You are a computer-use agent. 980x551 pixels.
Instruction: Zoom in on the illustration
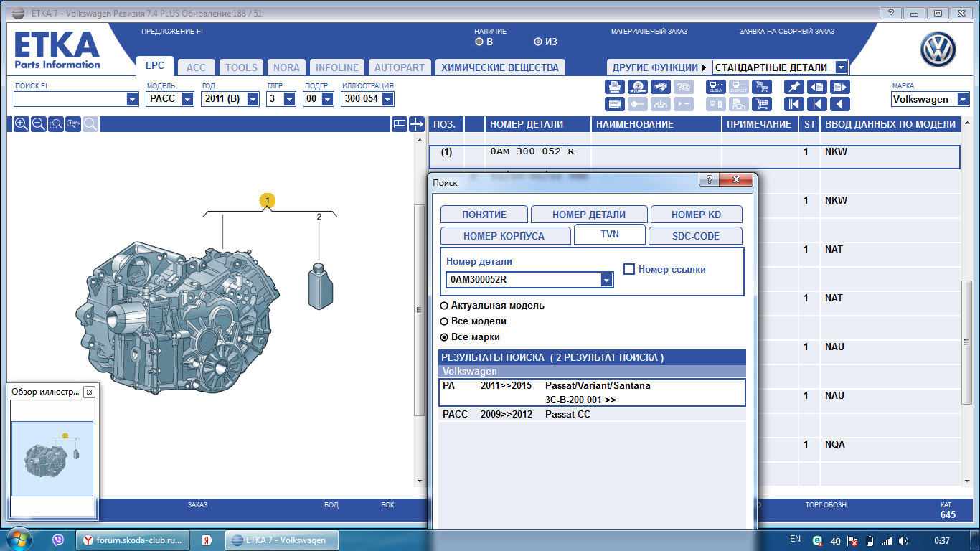click(x=22, y=124)
